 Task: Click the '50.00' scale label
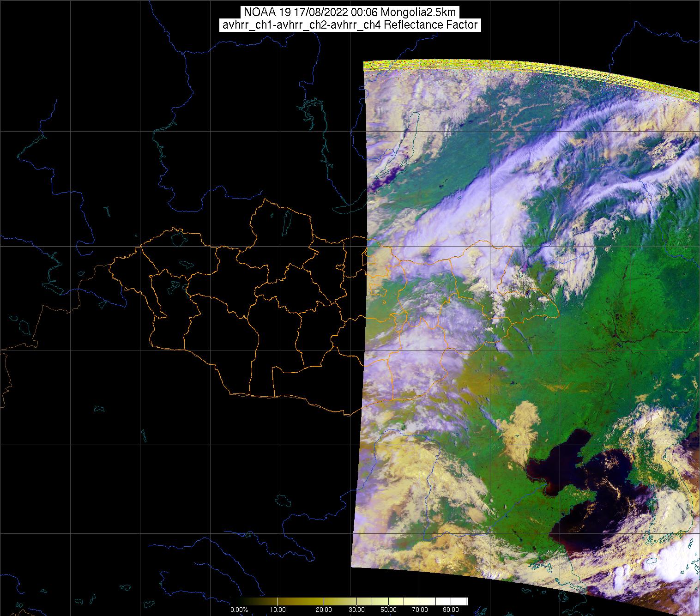click(389, 610)
